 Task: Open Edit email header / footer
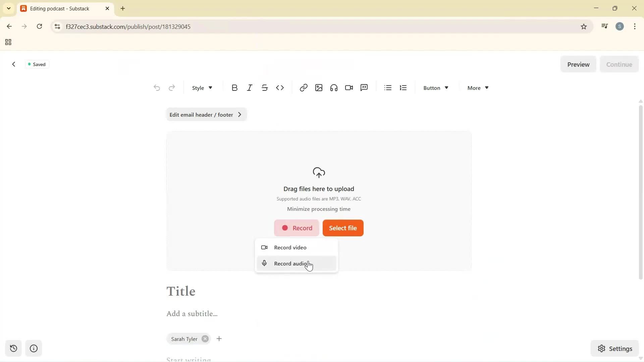[x=206, y=114]
